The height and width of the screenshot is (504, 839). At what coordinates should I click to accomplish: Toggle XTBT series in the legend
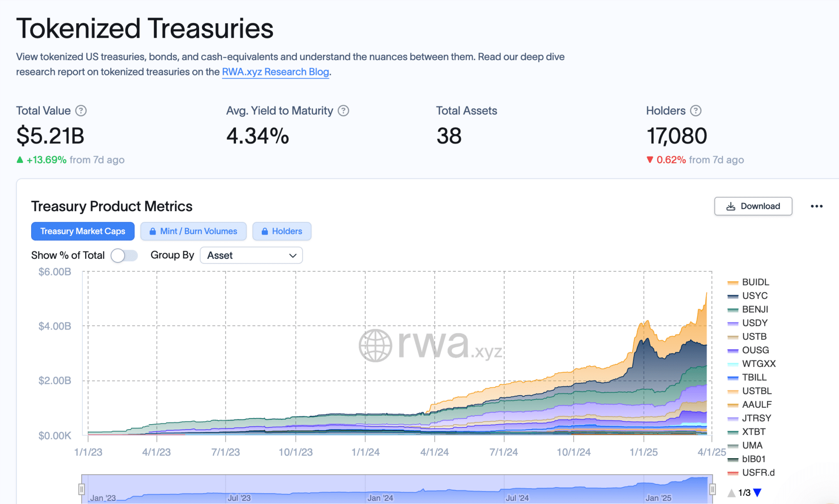746,432
